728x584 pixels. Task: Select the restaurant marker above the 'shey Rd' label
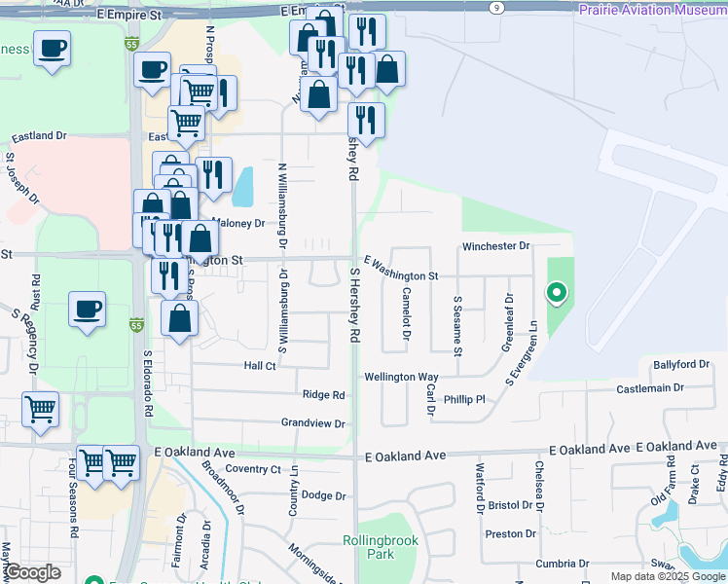[x=366, y=121]
